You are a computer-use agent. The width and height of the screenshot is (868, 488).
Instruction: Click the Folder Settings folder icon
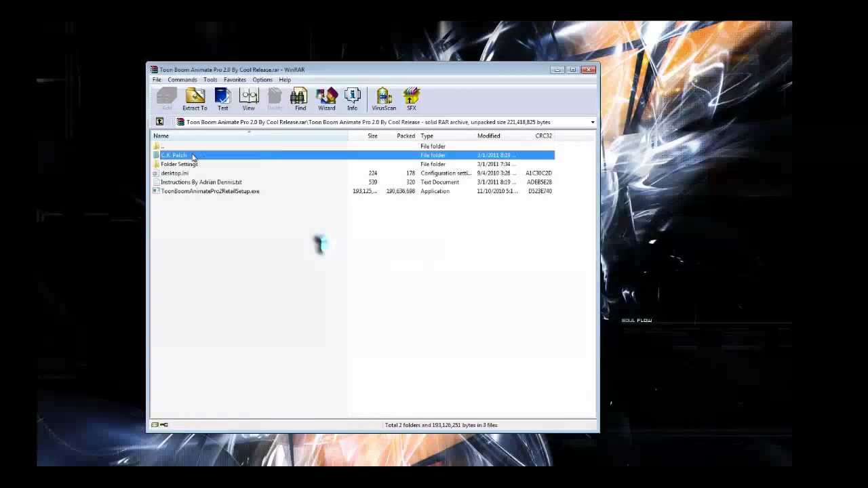coord(157,164)
